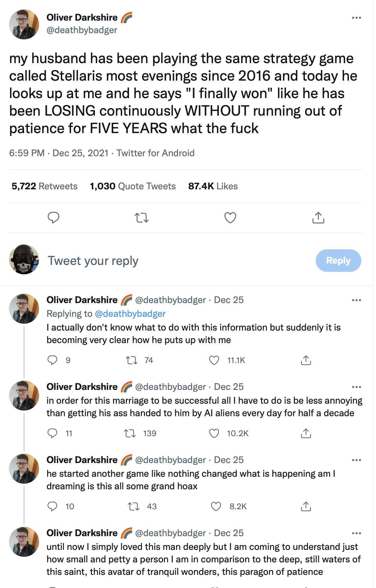
Task: Like the reply with 11.1K likes
Action: (214, 360)
